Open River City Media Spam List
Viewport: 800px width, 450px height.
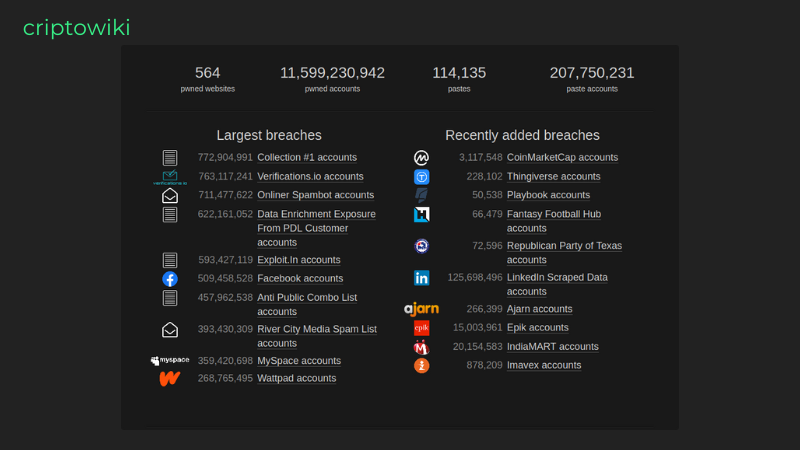point(316,329)
